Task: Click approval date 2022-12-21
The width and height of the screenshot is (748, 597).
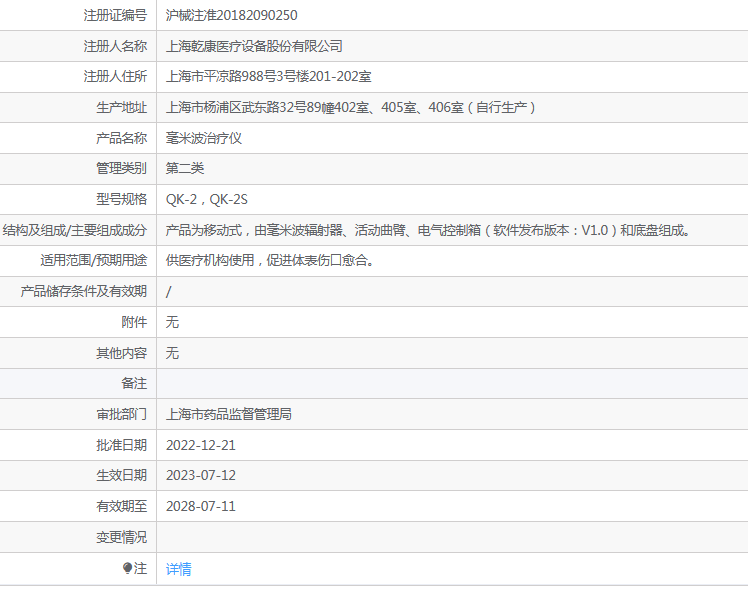Action: [x=201, y=445]
